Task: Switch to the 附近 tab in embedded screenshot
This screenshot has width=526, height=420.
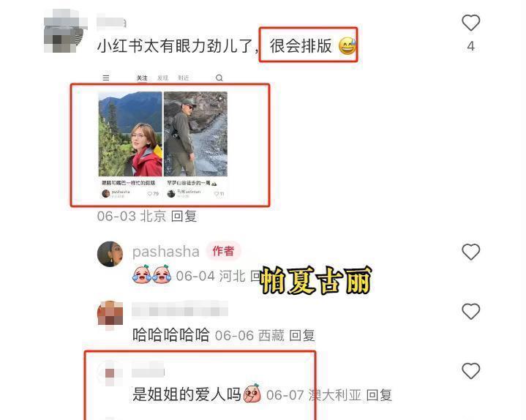Action: click(x=183, y=78)
